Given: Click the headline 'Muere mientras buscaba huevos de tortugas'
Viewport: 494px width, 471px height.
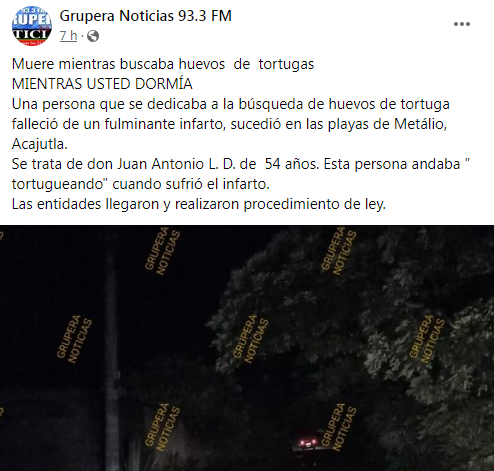Looking at the screenshot, I should pyautogui.click(x=163, y=64).
